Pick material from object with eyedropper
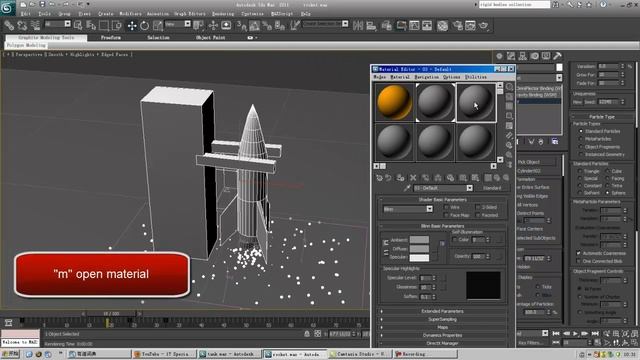 407,188
